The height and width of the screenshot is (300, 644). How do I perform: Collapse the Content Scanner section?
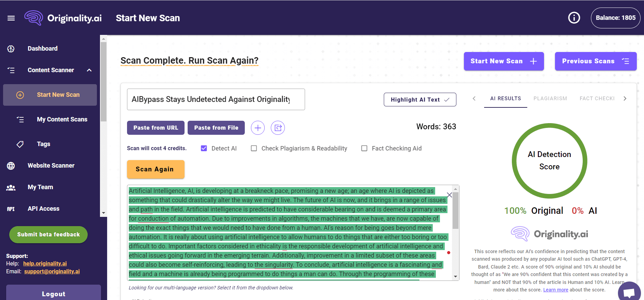tap(89, 70)
